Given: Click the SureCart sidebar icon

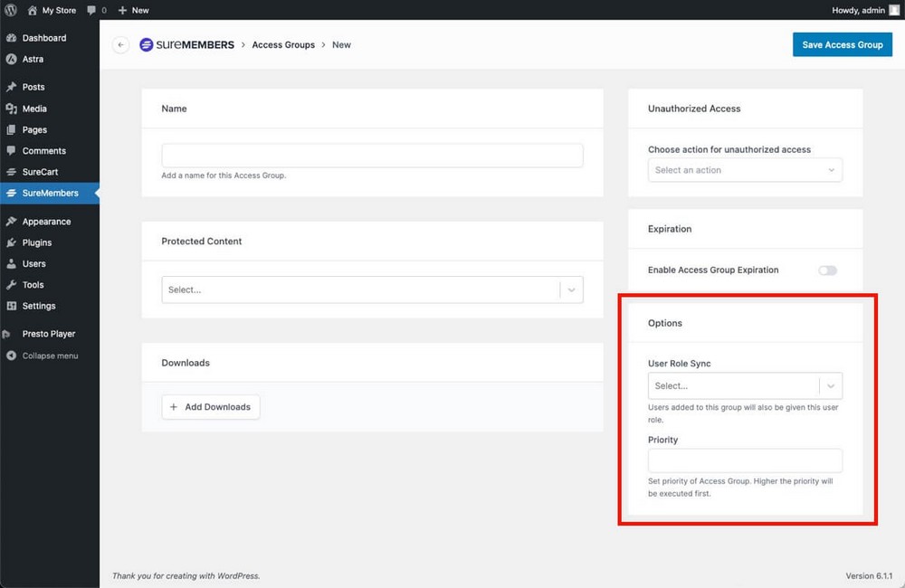Looking at the screenshot, I should (x=11, y=172).
